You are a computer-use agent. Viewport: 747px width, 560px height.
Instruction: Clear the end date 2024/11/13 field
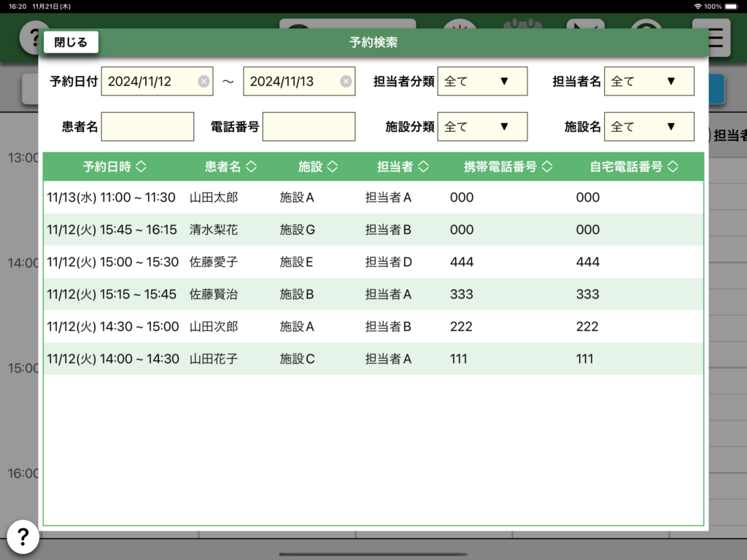click(x=346, y=82)
